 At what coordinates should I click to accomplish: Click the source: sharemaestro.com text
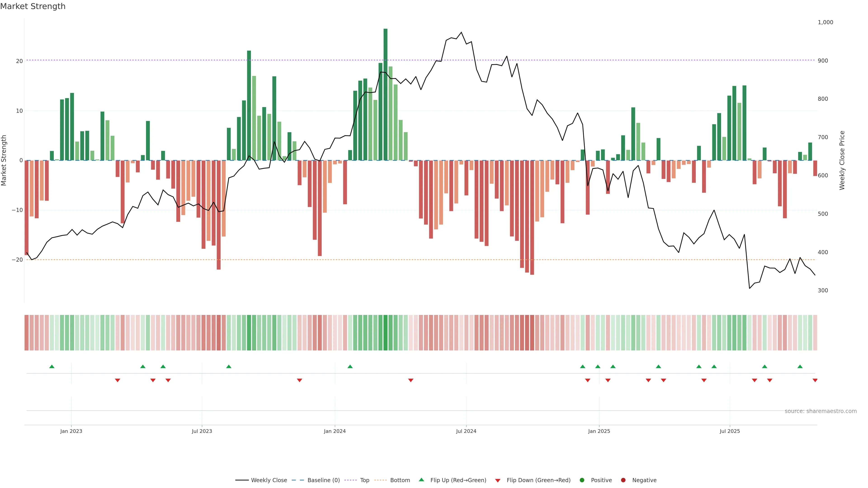click(x=821, y=411)
